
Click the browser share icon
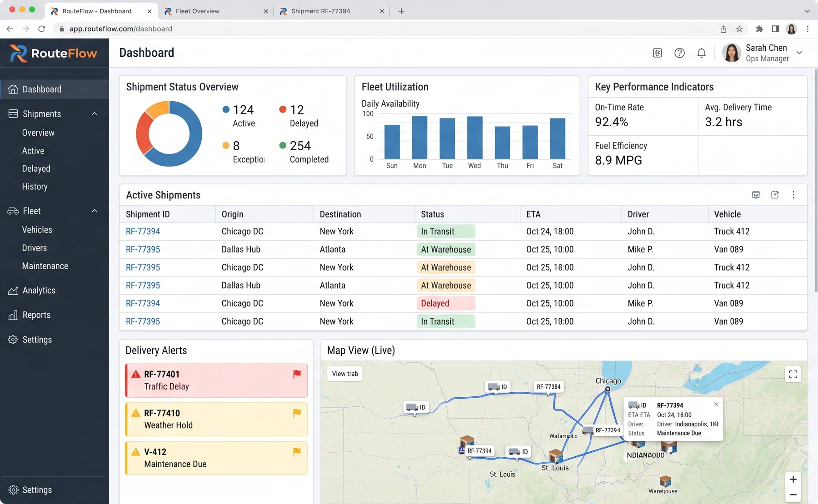pos(723,29)
